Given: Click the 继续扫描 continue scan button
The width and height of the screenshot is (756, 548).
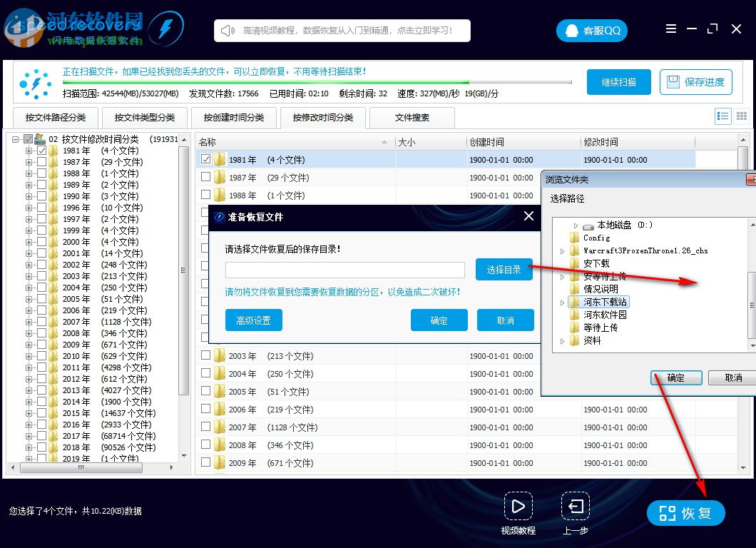Looking at the screenshot, I should [x=618, y=82].
